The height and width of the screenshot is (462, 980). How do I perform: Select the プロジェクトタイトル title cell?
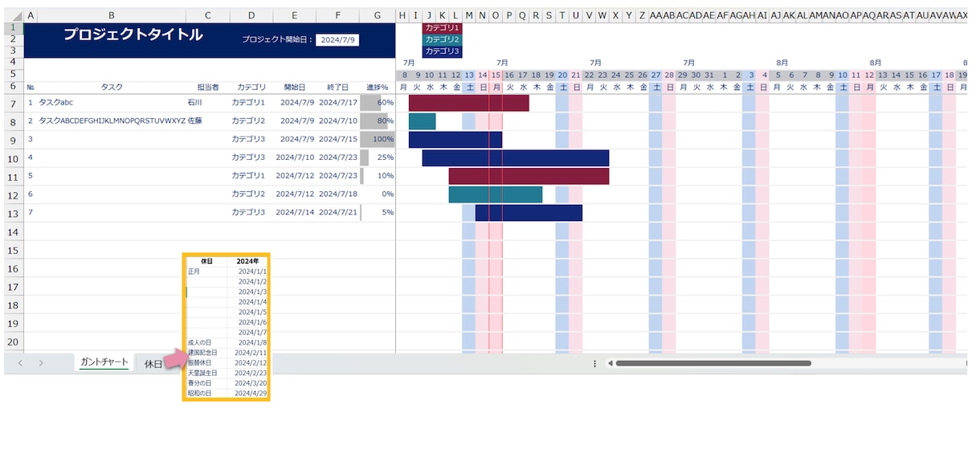click(133, 35)
